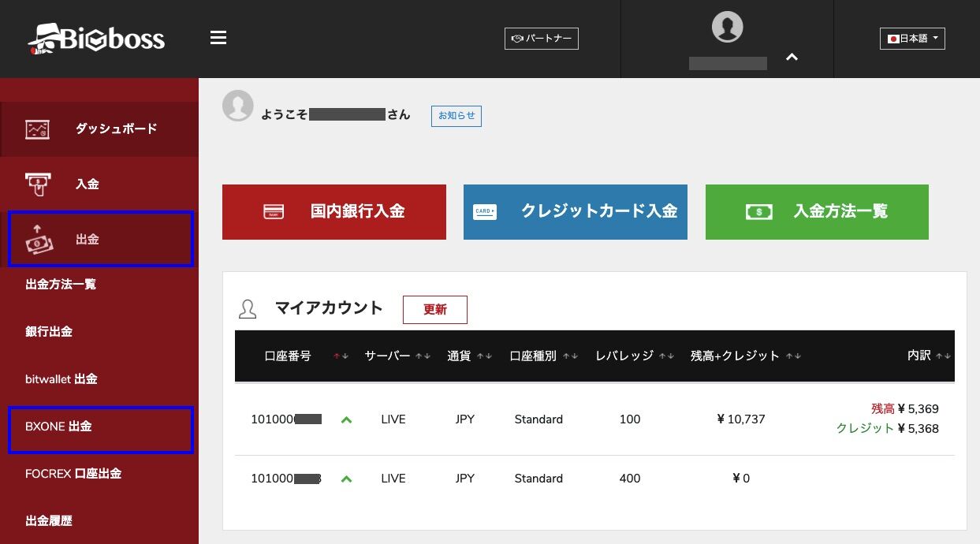Sort by 内訳 column arrows
The image size is (980, 544).
[x=943, y=356]
